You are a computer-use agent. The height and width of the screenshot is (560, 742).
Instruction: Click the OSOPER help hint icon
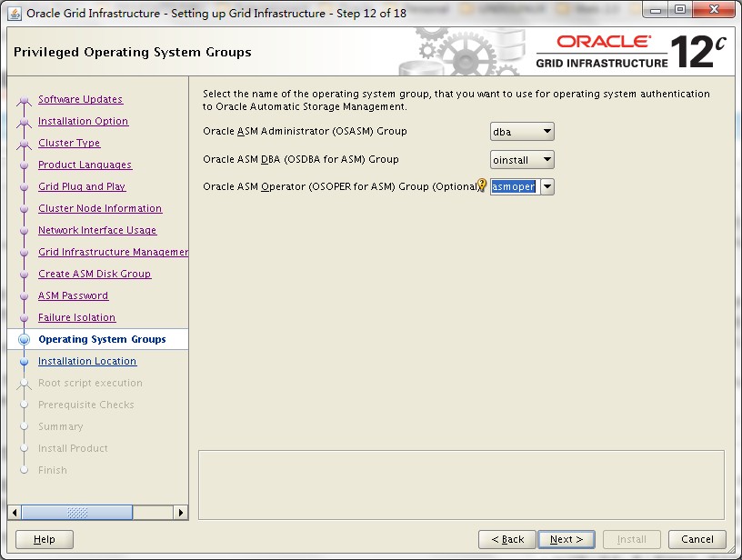coord(482,185)
